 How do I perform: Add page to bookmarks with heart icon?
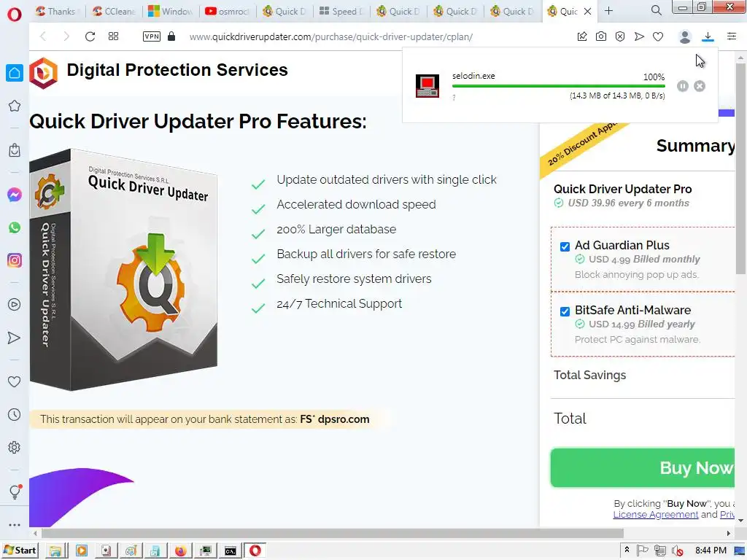(658, 36)
